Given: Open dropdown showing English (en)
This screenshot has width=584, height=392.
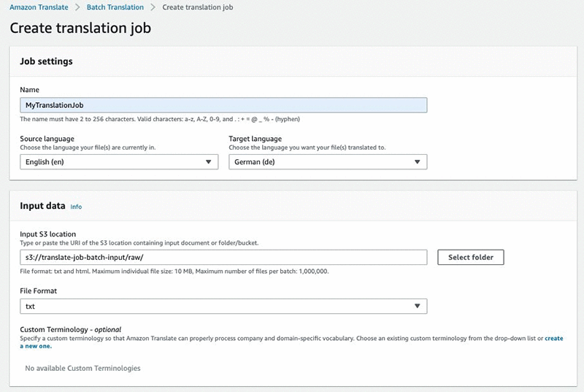Looking at the screenshot, I should click(x=109, y=162).
